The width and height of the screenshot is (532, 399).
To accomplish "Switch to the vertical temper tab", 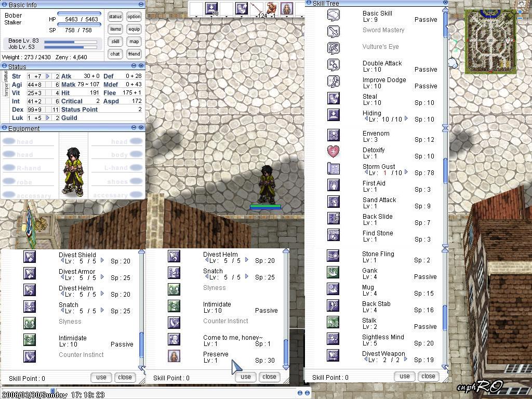I will click(6, 90).
